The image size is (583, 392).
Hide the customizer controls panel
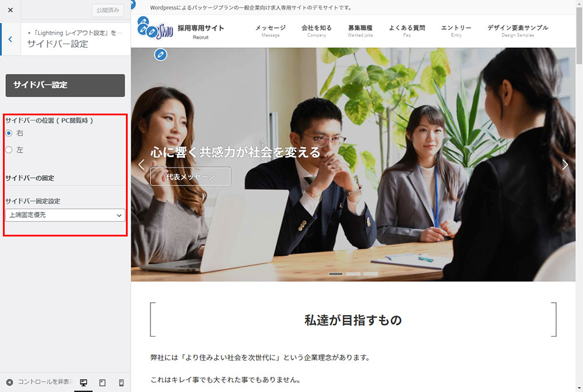coord(38,382)
